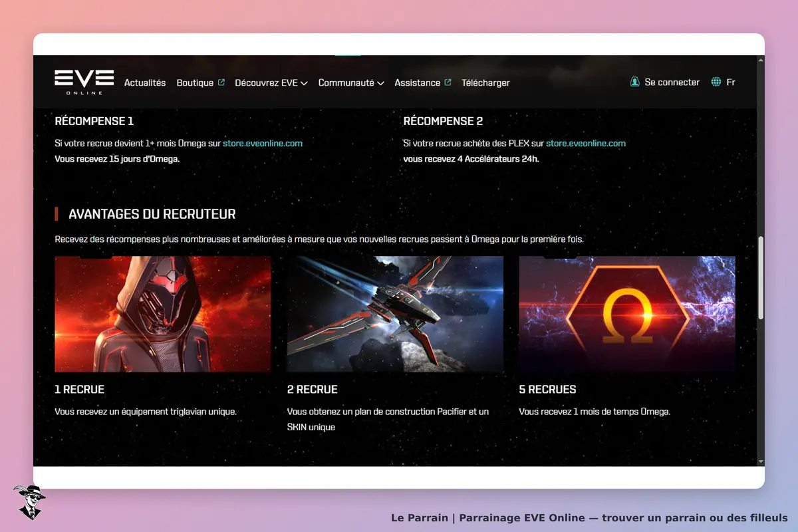The image size is (798, 532).
Task: Click the 1 Recrue hooded character image
Action: click(163, 314)
